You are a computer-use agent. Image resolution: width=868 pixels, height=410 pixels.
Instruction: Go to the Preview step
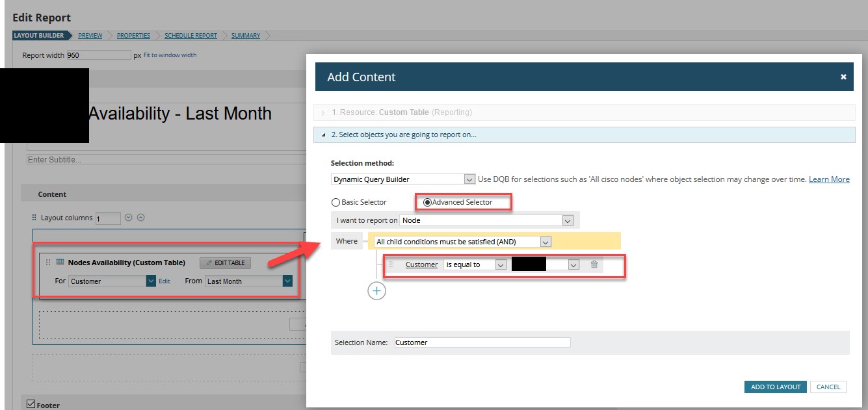tap(90, 36)
